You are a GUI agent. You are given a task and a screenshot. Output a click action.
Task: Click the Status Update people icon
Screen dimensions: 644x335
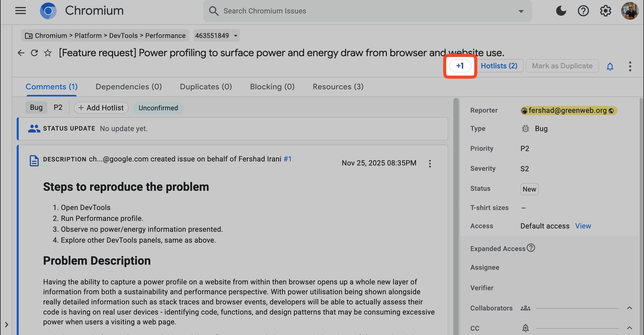(34, 129)
